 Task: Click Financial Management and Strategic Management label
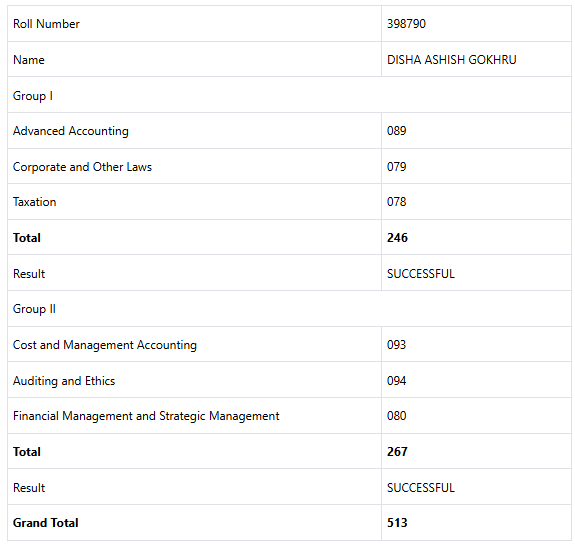(x=146, y=416)
